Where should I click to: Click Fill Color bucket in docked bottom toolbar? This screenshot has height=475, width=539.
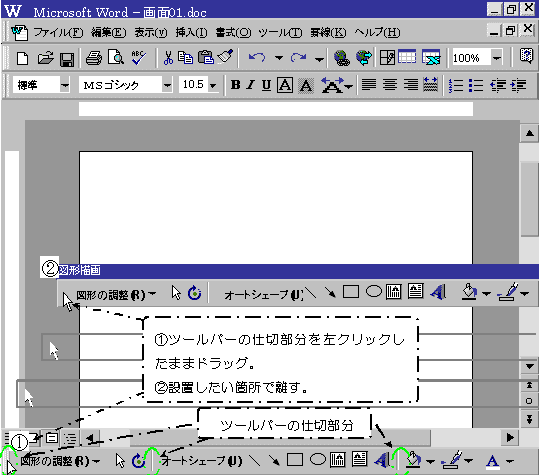[413, 459]
